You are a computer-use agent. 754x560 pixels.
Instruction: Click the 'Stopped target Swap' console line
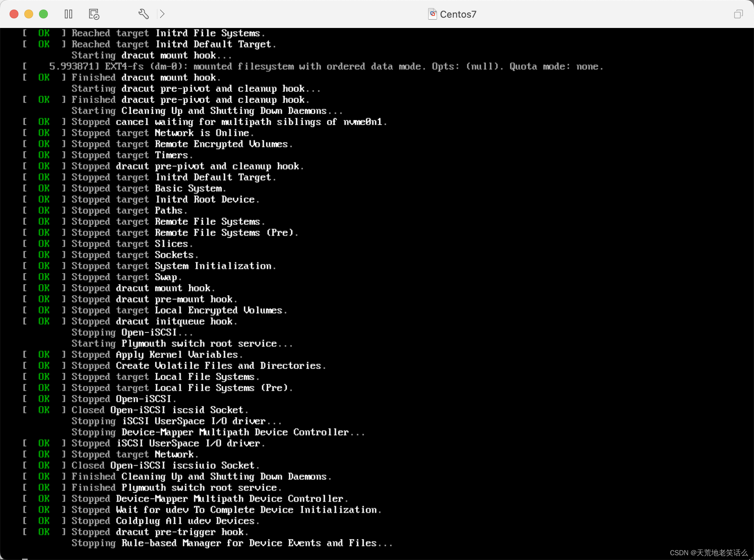pyautogui.click(x=126, y=277)
